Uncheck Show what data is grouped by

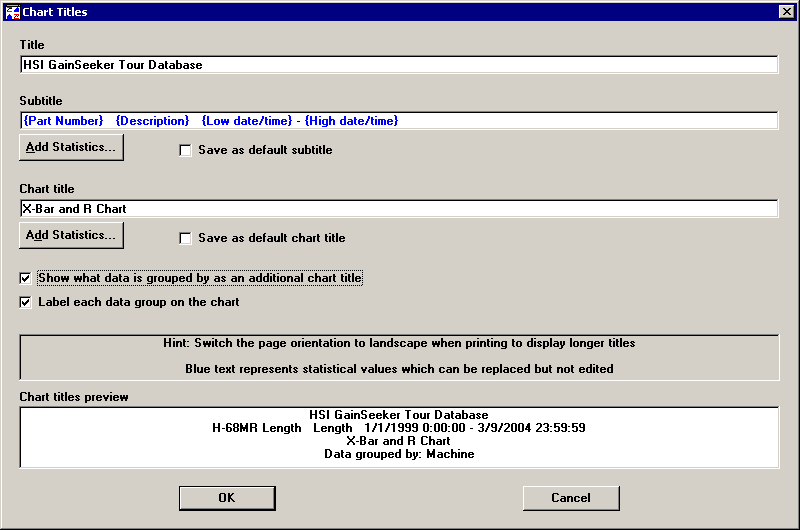[x=26, y=278]
